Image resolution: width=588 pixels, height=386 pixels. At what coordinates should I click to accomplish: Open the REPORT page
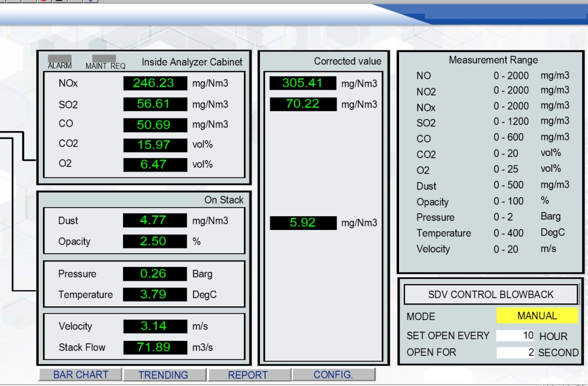248,375
